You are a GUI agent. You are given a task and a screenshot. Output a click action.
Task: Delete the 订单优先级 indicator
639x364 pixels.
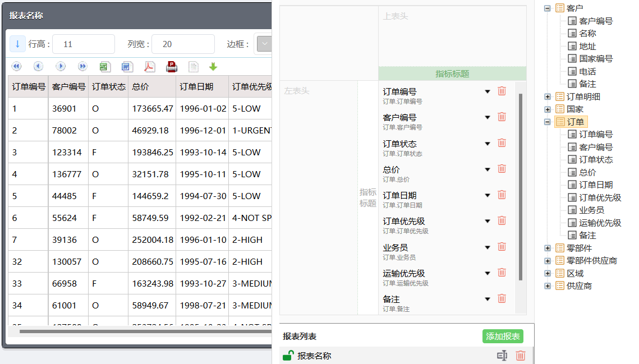click(502, 220)
